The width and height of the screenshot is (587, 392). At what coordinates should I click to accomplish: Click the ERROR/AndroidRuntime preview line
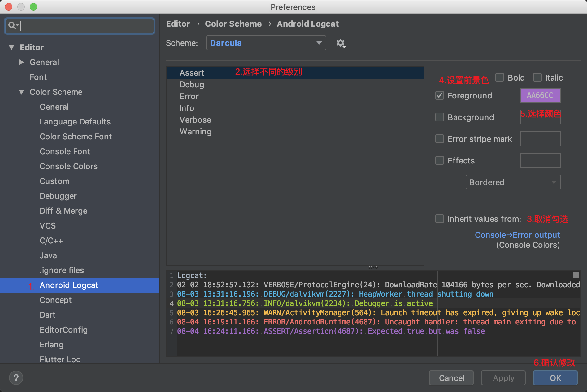(376, 322)
